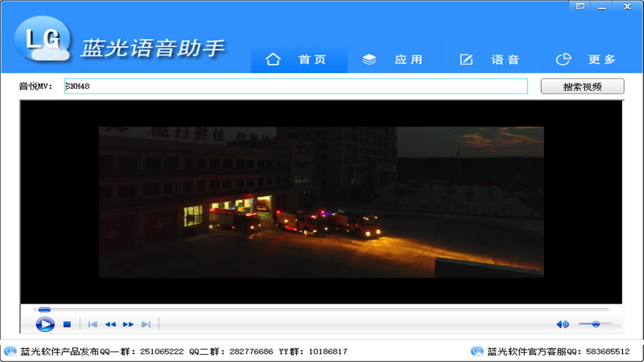Click the 官方客服QQ status bar icon
The height and width of the screenshot is (362, 644).
(x=477, y=351)
